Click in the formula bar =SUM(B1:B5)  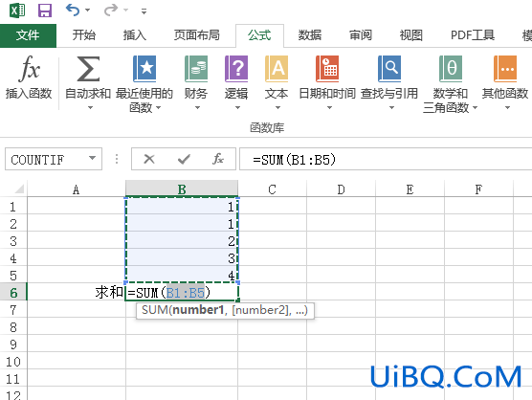386,159
